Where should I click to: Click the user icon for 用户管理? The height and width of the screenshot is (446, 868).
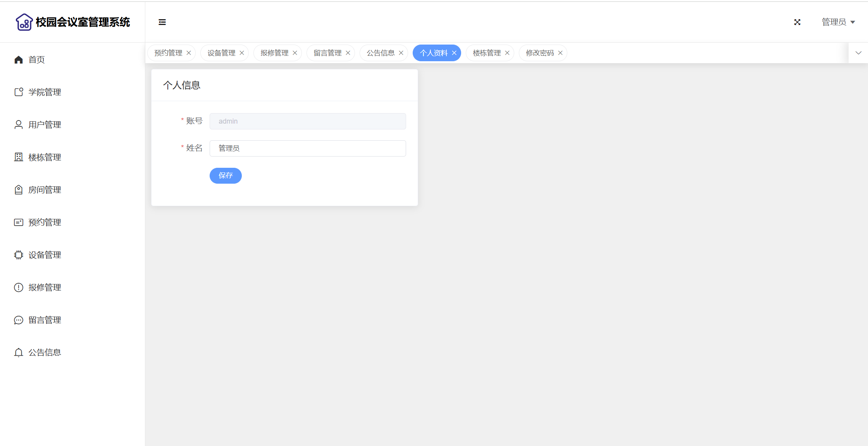point(19,125)
